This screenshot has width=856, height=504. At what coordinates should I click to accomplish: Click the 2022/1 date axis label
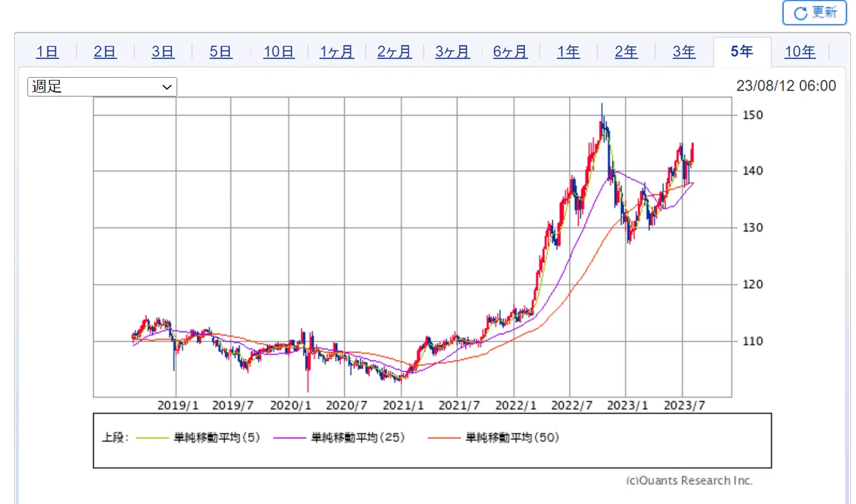click(515, 406)
